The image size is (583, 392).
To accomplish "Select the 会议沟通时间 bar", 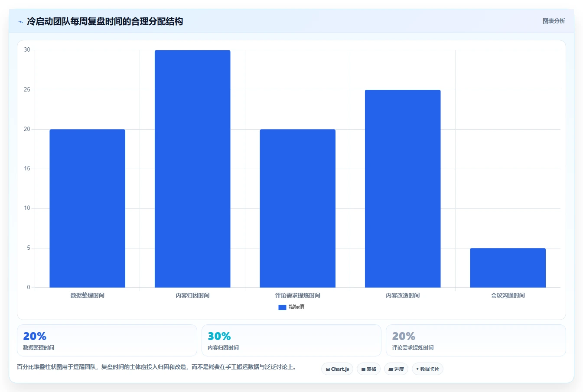I will [508, 268].
